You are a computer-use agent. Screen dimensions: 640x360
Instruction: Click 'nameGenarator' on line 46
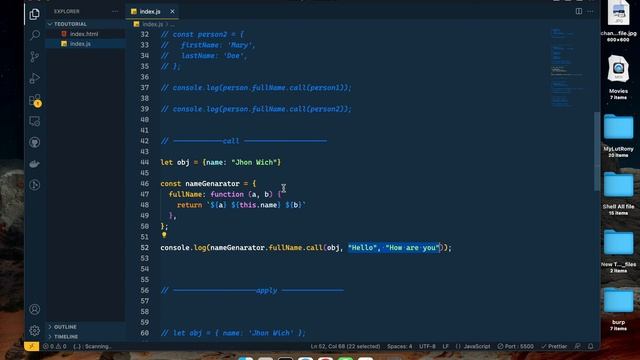[212, 184]
